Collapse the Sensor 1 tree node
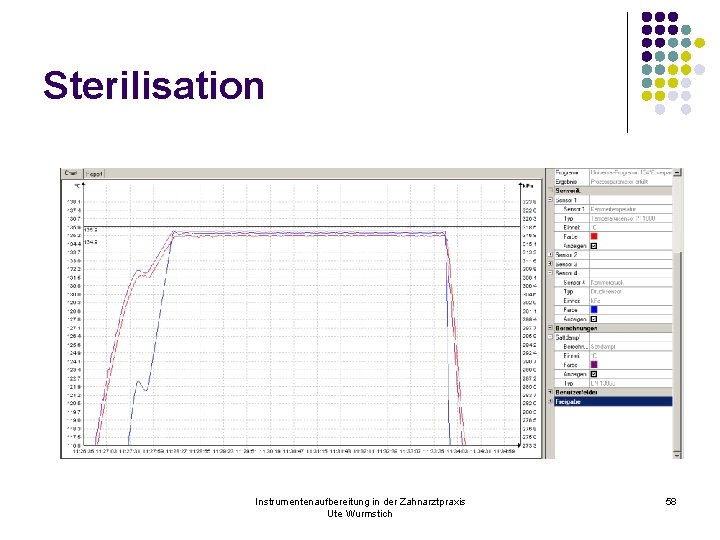720x540 pixels. click(550, 200)
